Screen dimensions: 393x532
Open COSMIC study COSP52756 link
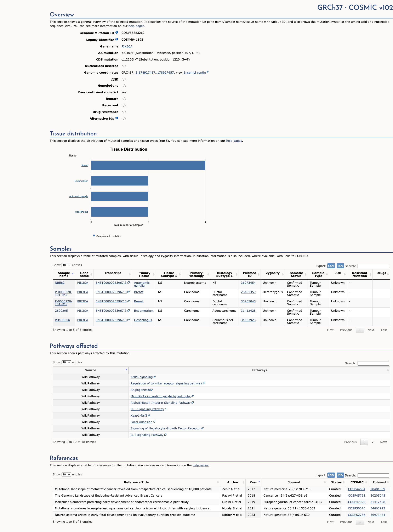point(356,515)
